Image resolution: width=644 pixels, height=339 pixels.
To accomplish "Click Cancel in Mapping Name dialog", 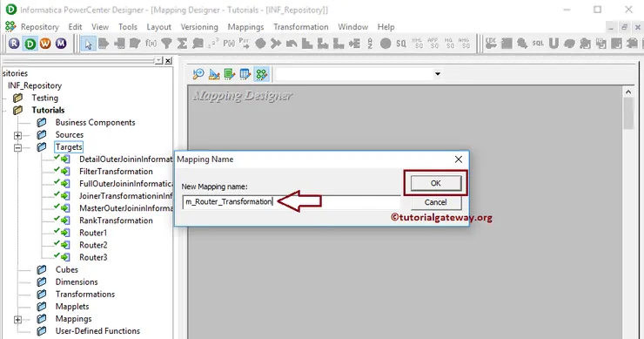I will tap(436, 202).
